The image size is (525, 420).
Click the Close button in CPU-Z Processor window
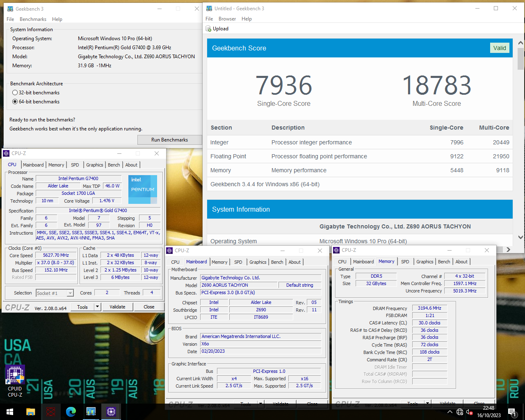(149, 307)
